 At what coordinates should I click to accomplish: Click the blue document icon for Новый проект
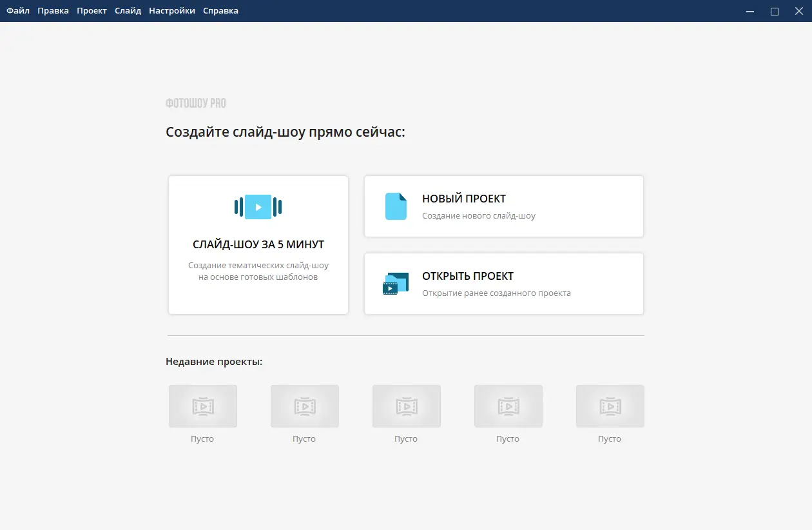pyautogui.click(x=396, y=206)
